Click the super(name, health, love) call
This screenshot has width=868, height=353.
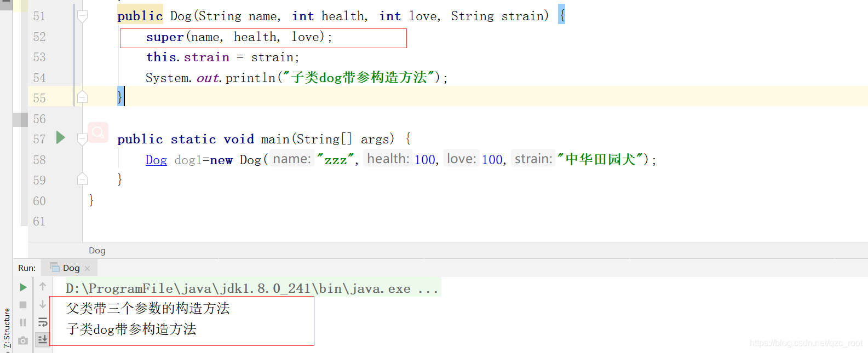pos(239,37)
